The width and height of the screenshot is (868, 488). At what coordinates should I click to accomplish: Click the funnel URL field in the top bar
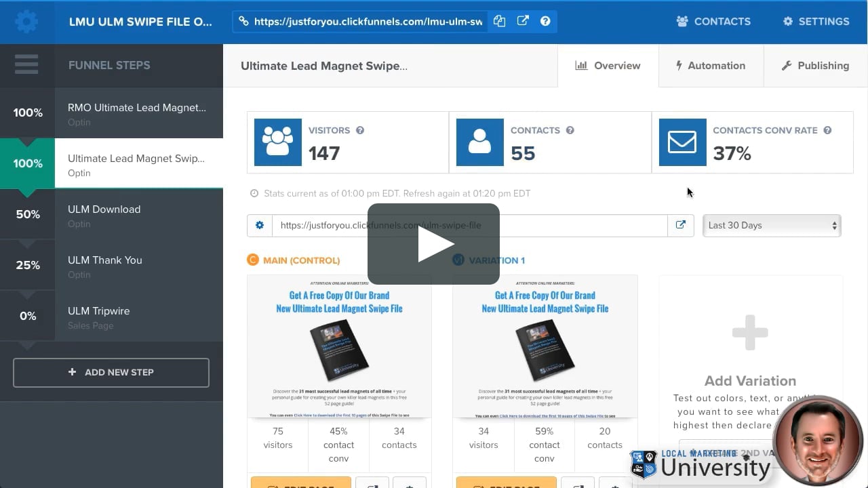pos(368,22)
